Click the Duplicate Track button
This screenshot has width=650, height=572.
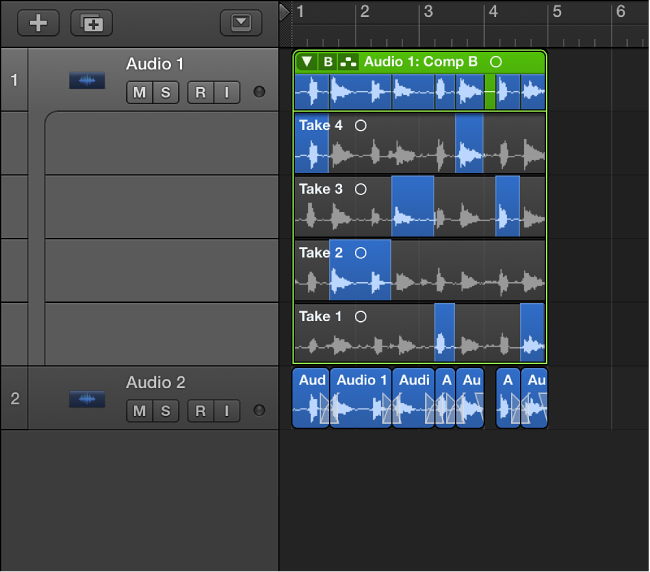91,23
